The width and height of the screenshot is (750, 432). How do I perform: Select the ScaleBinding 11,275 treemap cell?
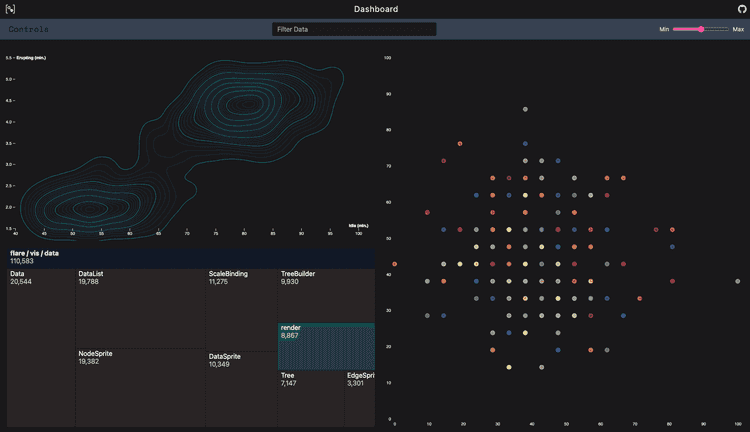click(242, 310)
